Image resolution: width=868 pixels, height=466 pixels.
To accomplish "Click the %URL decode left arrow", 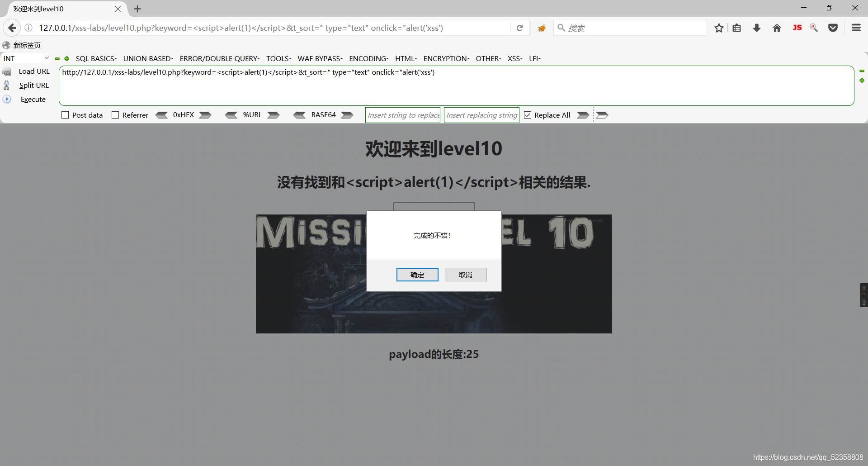I will [x=231, y=115].
